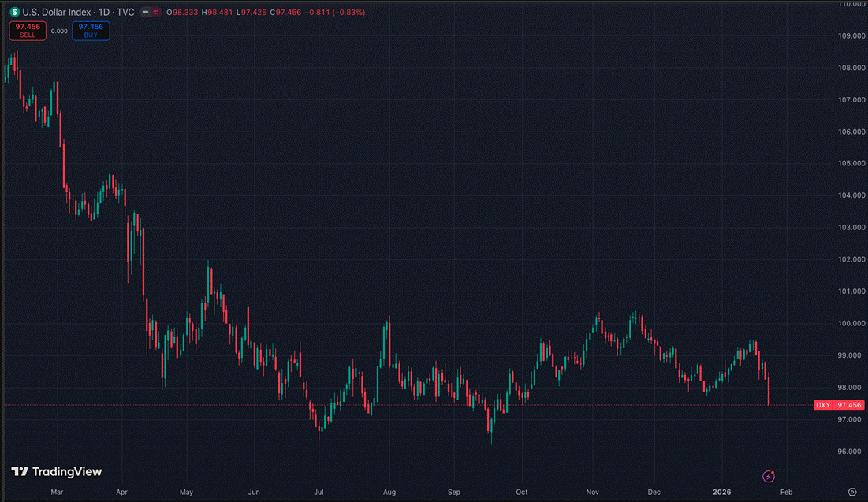Open the lightning-bolt economic event marker
The width and height of the screenshot is (868, 502).
tap(769, 476)
